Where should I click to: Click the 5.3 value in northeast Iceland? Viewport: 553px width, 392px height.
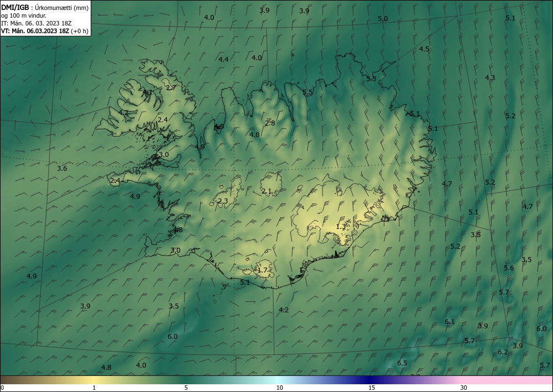coord(371,79)
